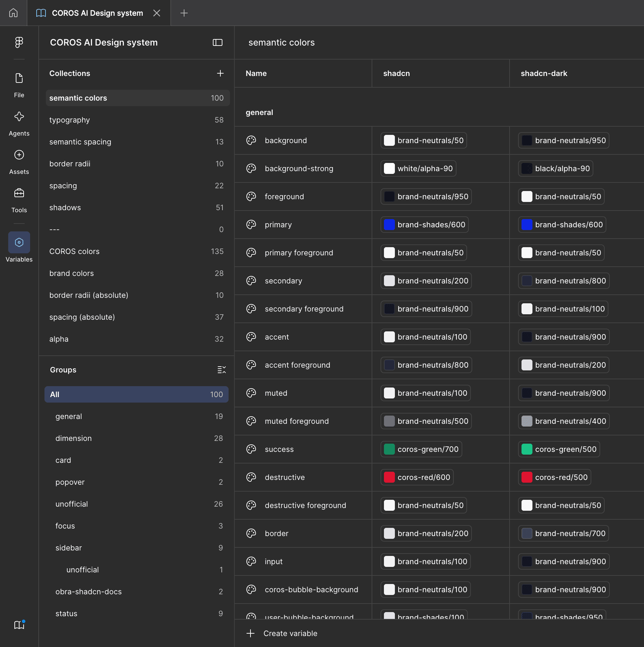Click the color icon for success variable

[x=251, y=449]
